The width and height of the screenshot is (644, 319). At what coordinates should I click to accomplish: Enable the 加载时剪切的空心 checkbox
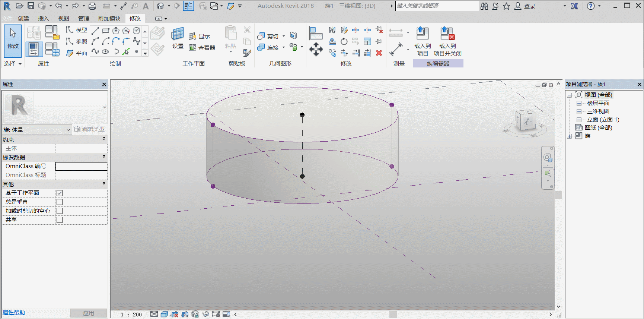60,211
